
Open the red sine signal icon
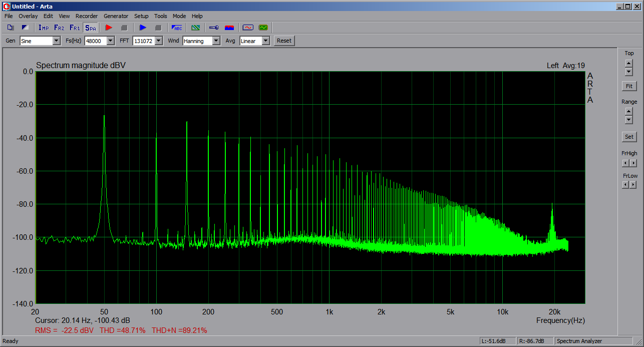(248, 28)
